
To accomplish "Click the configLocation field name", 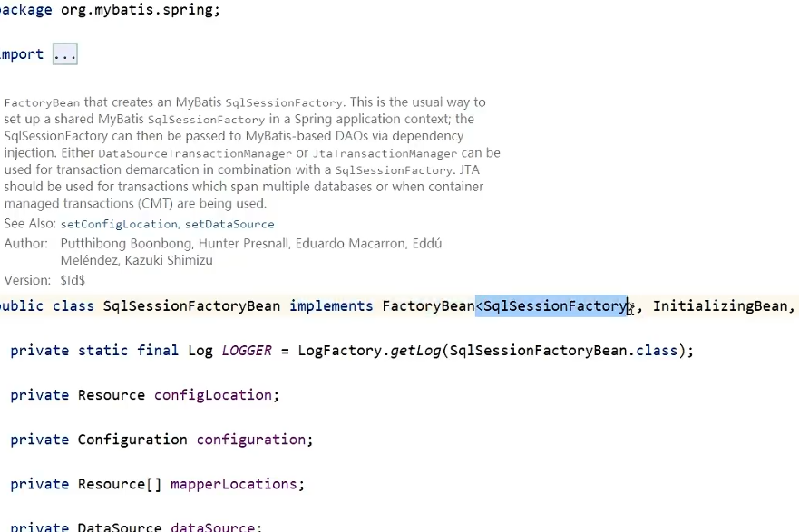I will click(213, 395).
